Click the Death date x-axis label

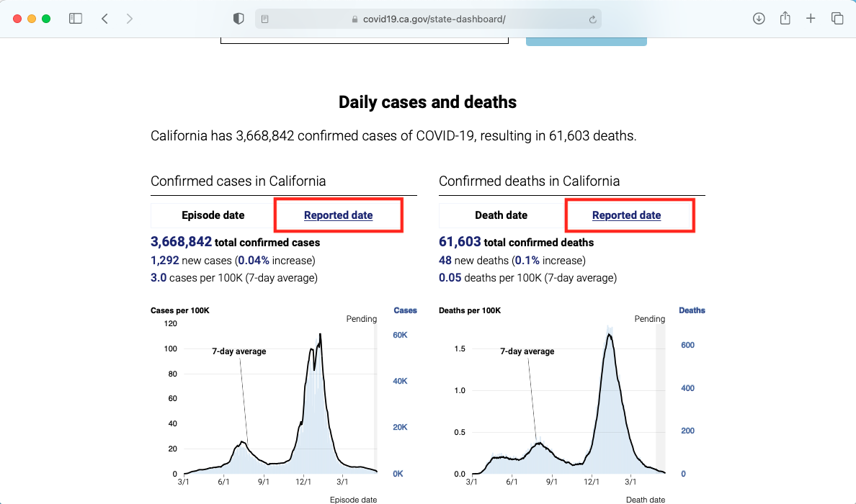pyautogui.click(x=646, y=500)
